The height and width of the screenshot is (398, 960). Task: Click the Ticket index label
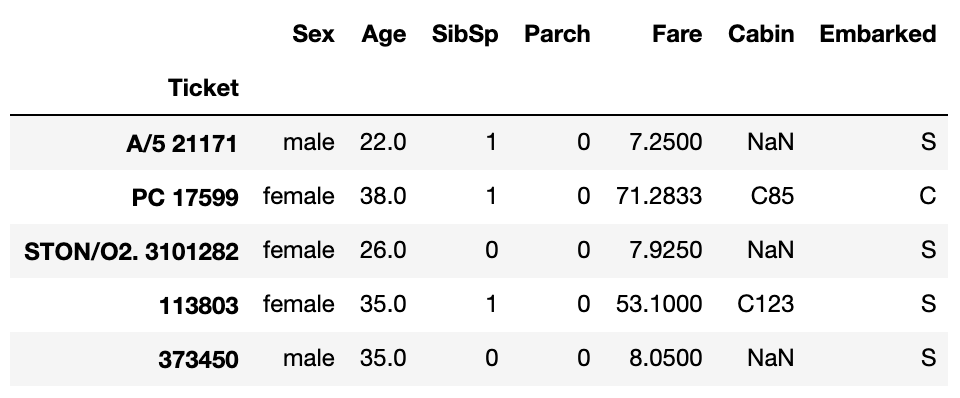203,88
